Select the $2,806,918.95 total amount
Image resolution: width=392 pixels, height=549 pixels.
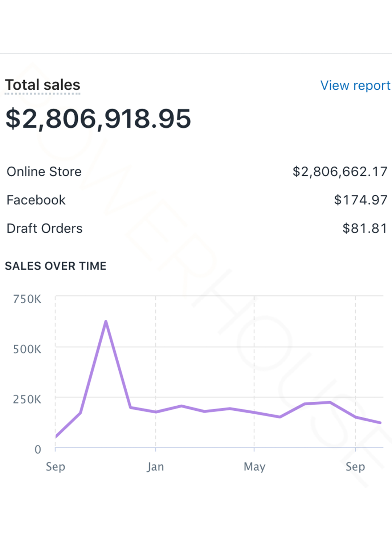(x=98, y=119)
